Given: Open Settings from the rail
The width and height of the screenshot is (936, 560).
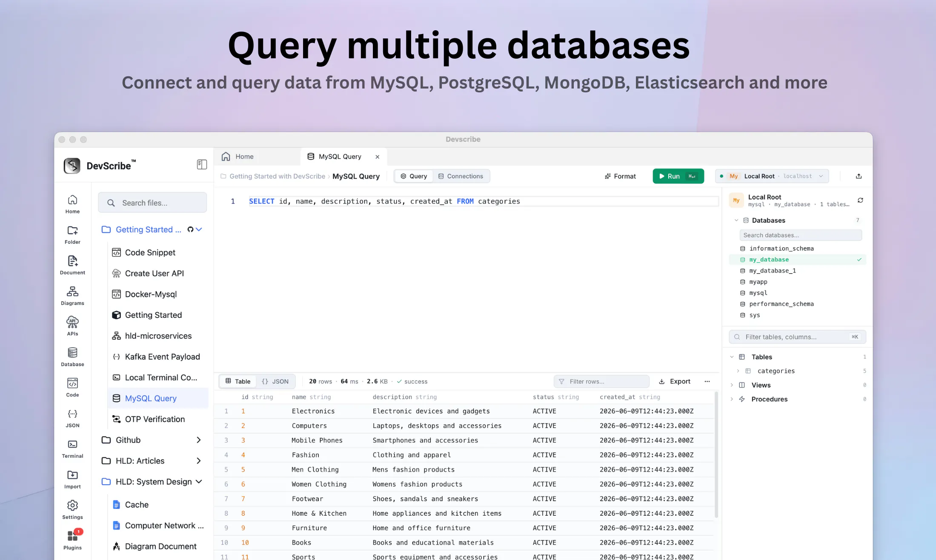Looking at the screenshot, I should point(72,510).
